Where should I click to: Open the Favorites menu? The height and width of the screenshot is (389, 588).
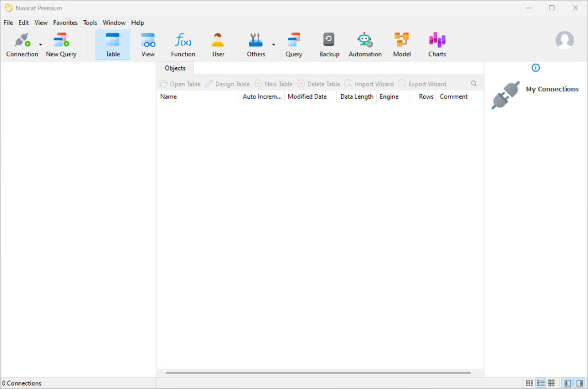coord(65,22)
